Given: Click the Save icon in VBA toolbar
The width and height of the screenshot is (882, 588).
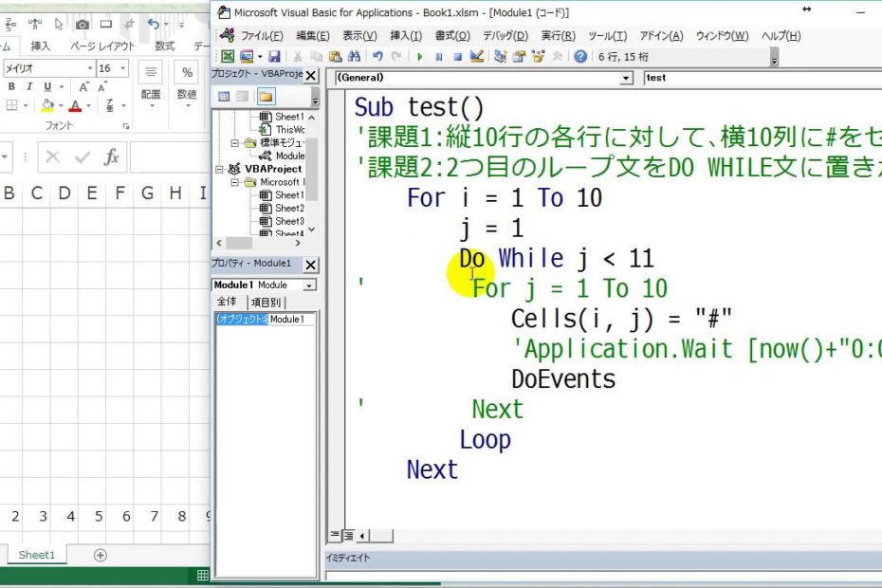Looking at the screenshot, I should coord(275,57).
